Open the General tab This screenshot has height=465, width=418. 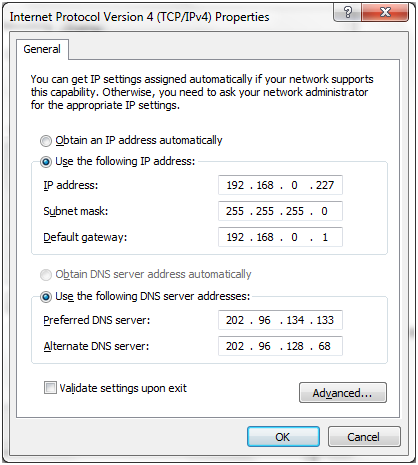click(42, 49)
